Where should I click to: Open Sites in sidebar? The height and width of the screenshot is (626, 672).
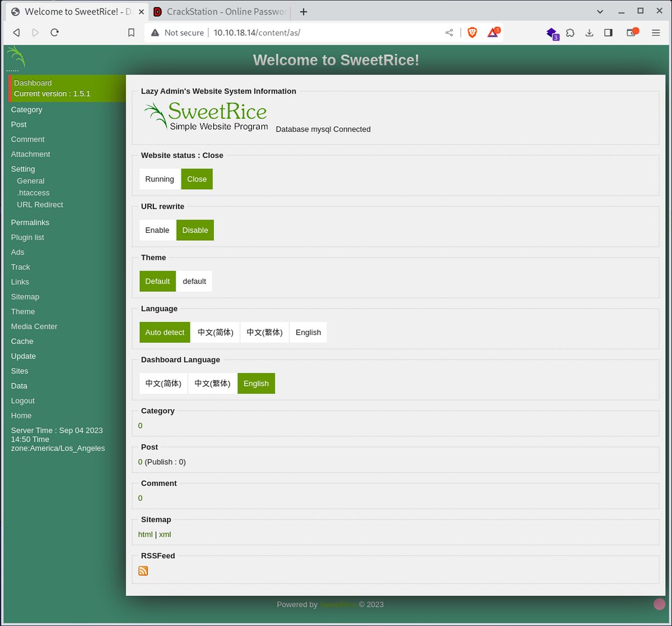pos(20,371)
